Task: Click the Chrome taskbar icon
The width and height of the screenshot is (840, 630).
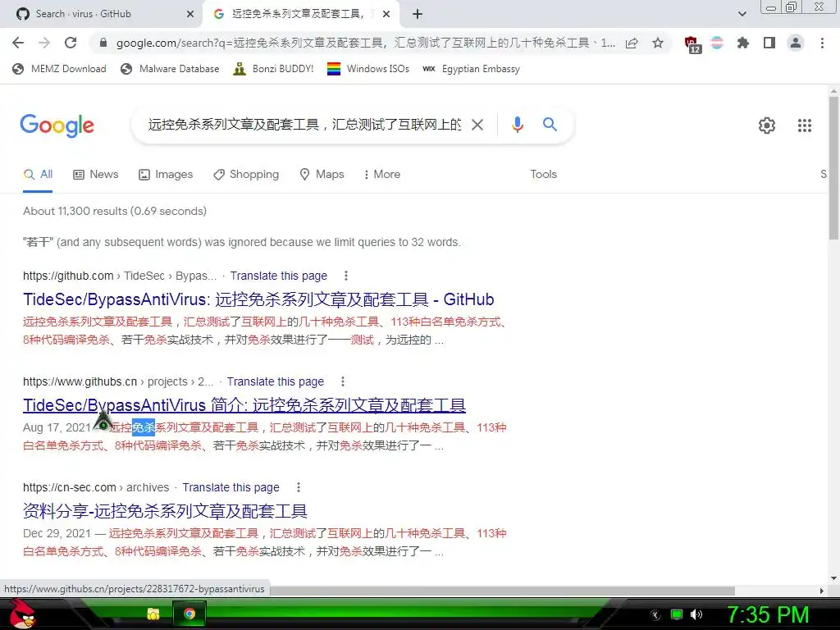Action: point(189,614)
